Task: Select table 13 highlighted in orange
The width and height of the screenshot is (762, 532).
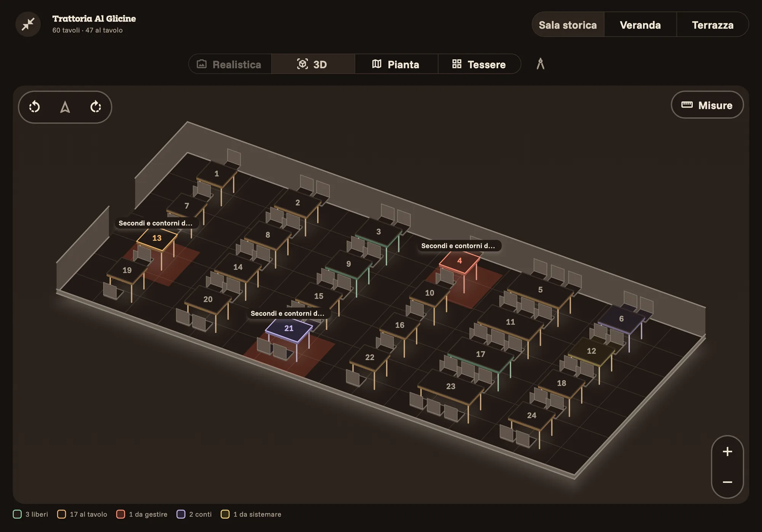Action: point(157,239)
